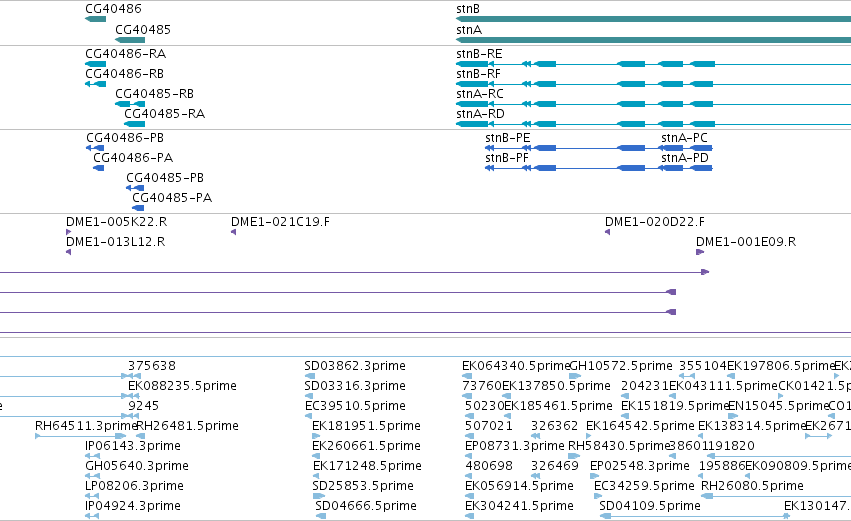Click the CG40486 gene label
This screenshot has height=521, width=851.
click(113, 9)
